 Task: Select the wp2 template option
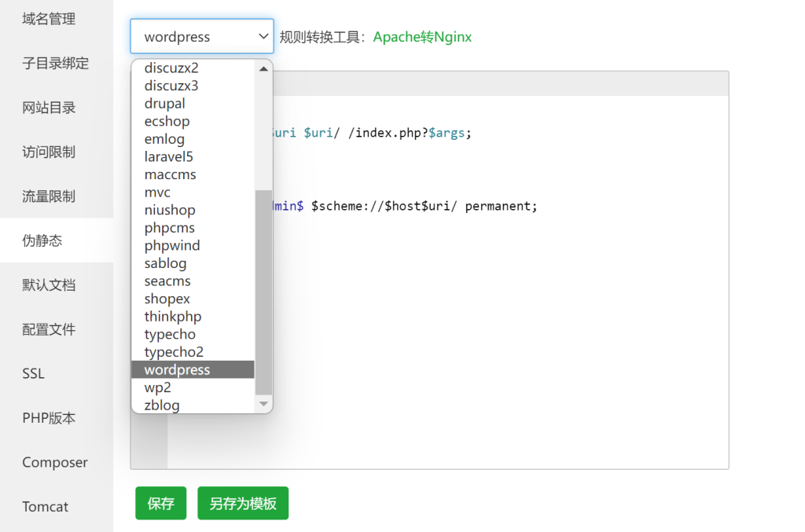click(157, 387)
